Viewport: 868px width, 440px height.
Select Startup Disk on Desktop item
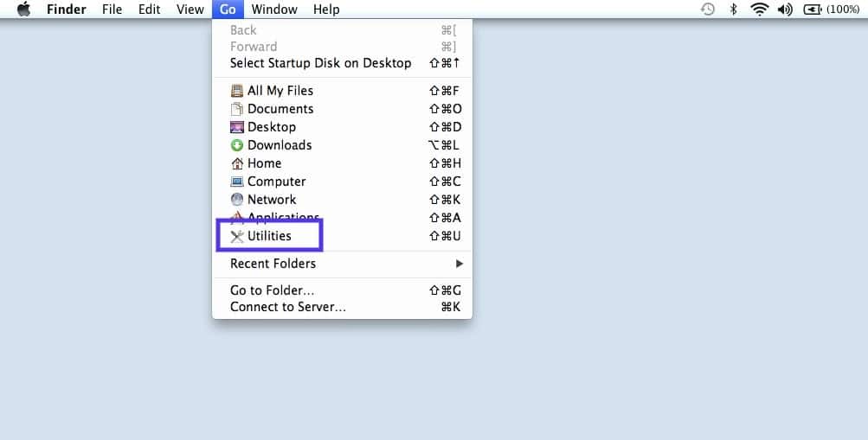coord(320,63)
